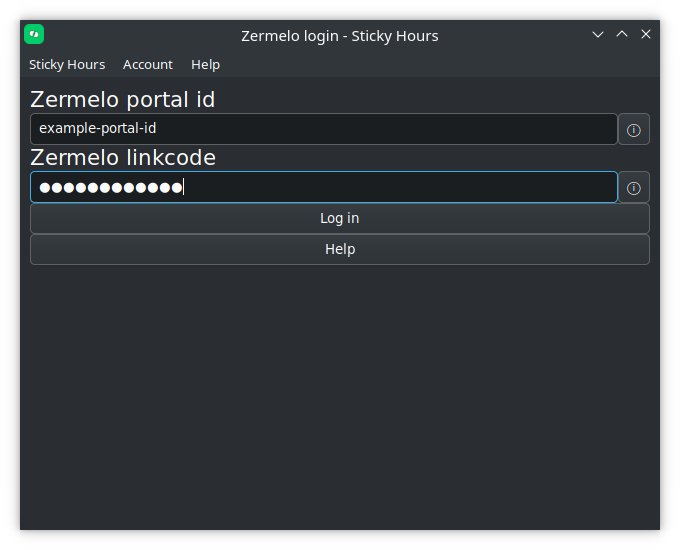The image size is (680, 550).
Task: Minimize the window with the down chevron
Action: tap(598, 35)
